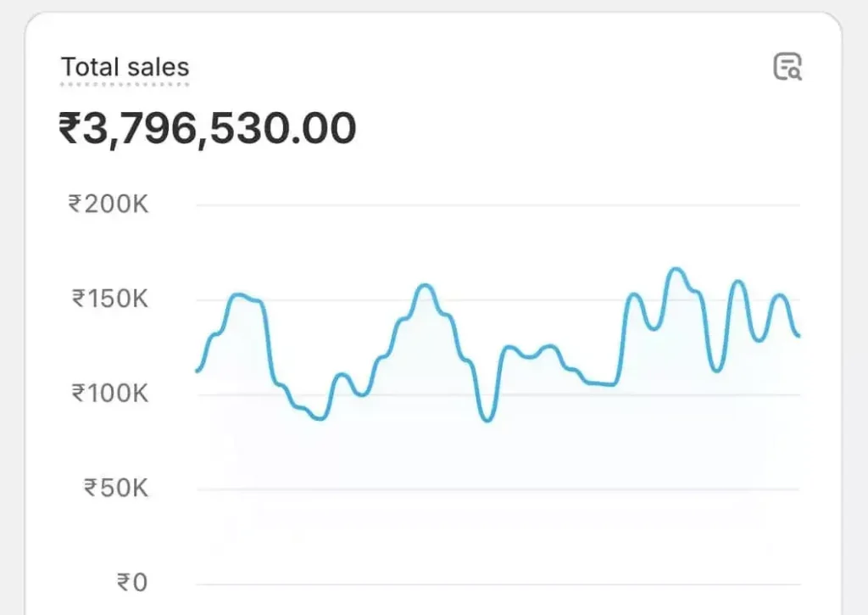This screenshot has width=868, height=615.
Task: Click the ₹200K axis label
Action: tap(108, 204)
